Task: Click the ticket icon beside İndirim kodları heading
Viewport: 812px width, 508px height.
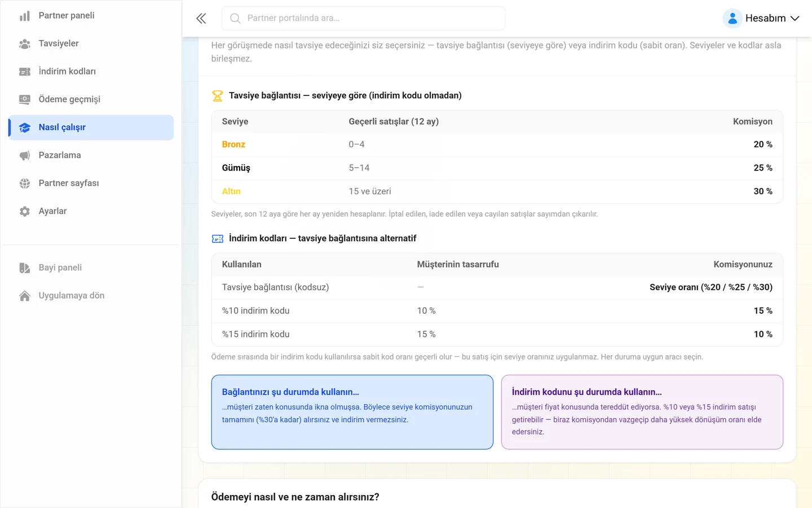Action: click(x=217, y=239)
